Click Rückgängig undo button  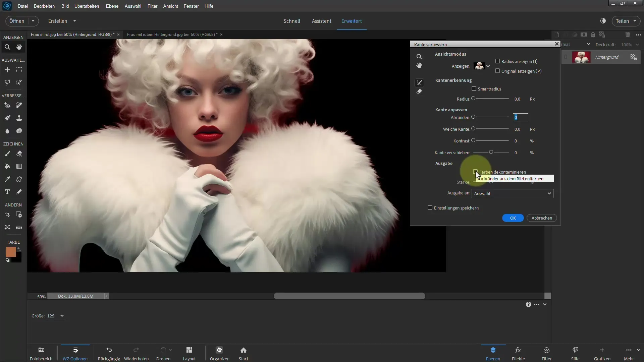pos(109,354)
